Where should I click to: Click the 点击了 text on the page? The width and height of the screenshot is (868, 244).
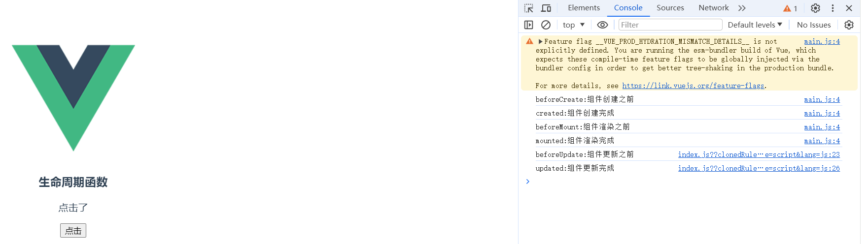tap(73, 208)
